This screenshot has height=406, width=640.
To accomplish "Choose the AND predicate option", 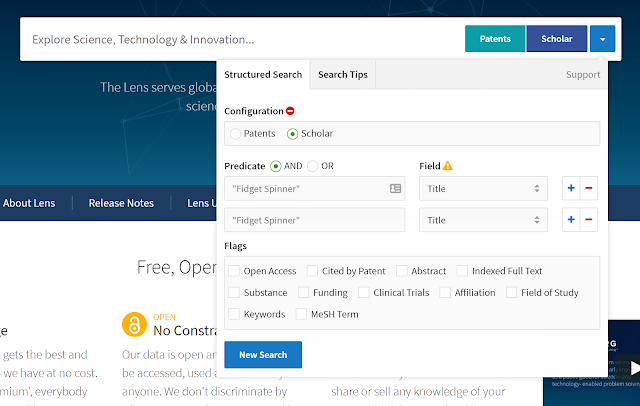I will point(276,166).
